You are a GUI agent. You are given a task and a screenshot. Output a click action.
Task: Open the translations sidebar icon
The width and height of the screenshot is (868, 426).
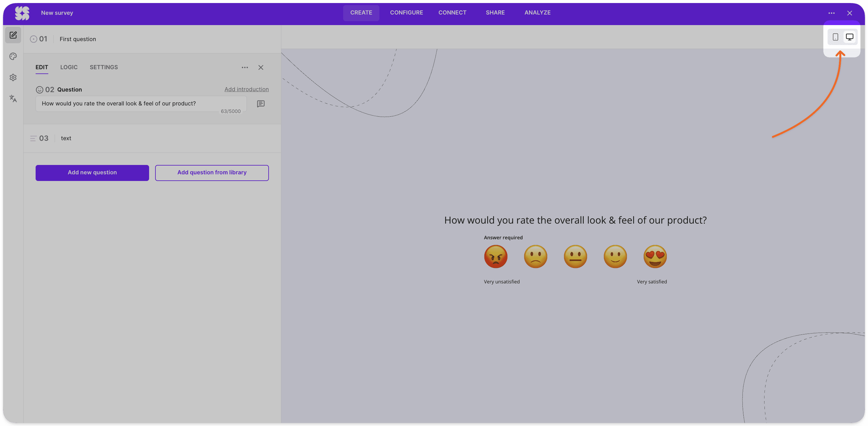pos(13,98)
